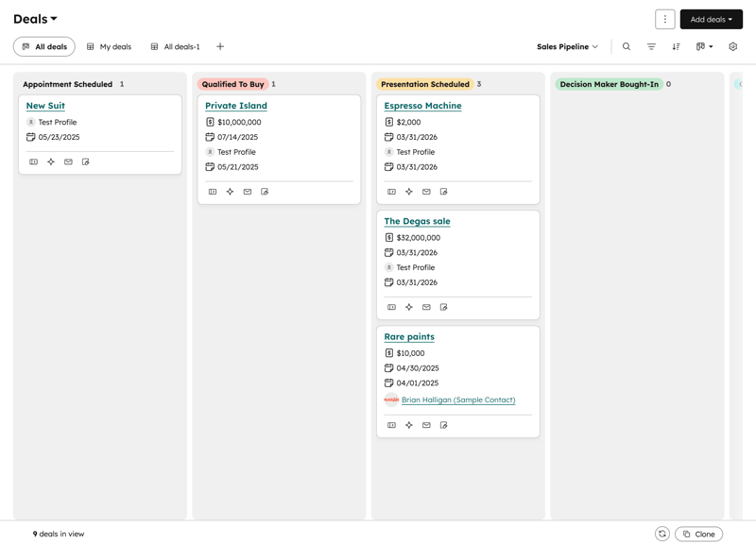The width and height of the screenshot is (756, 544).
Task: Open the Sales Pipeline dropdown
Action: (567, 45)
